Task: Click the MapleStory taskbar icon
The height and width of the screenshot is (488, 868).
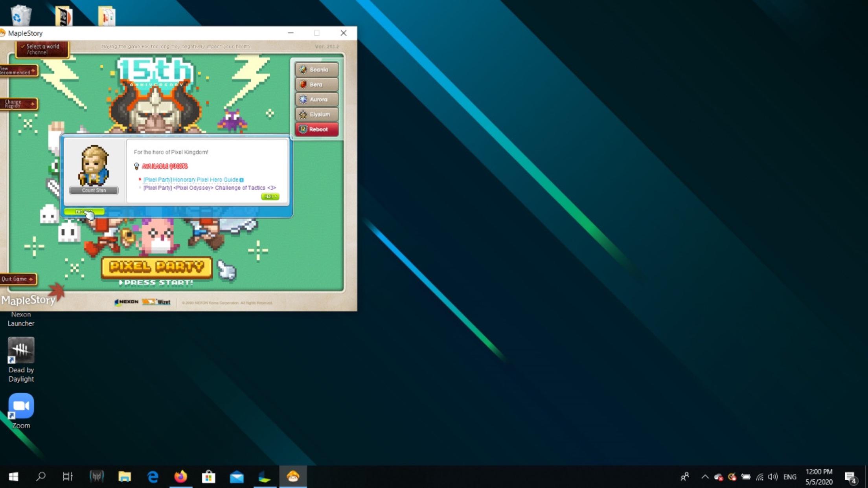Action: click(293, 477)
